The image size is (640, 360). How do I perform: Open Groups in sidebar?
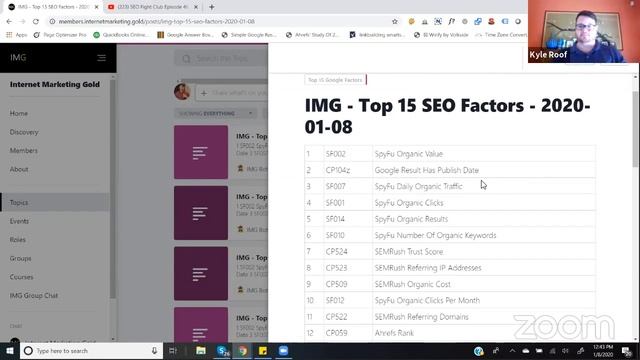(x=20, y=258)
